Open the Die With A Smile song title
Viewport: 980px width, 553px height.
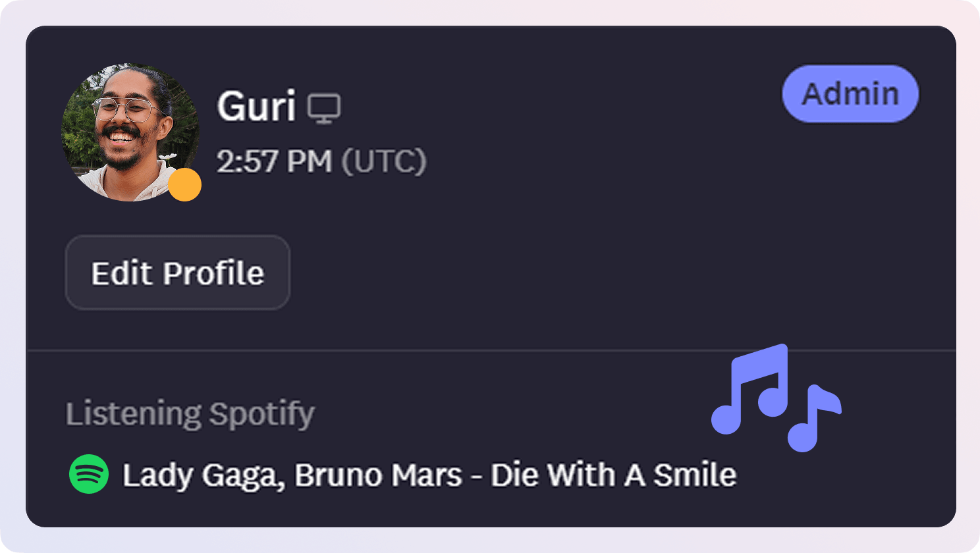pos(613,475)
